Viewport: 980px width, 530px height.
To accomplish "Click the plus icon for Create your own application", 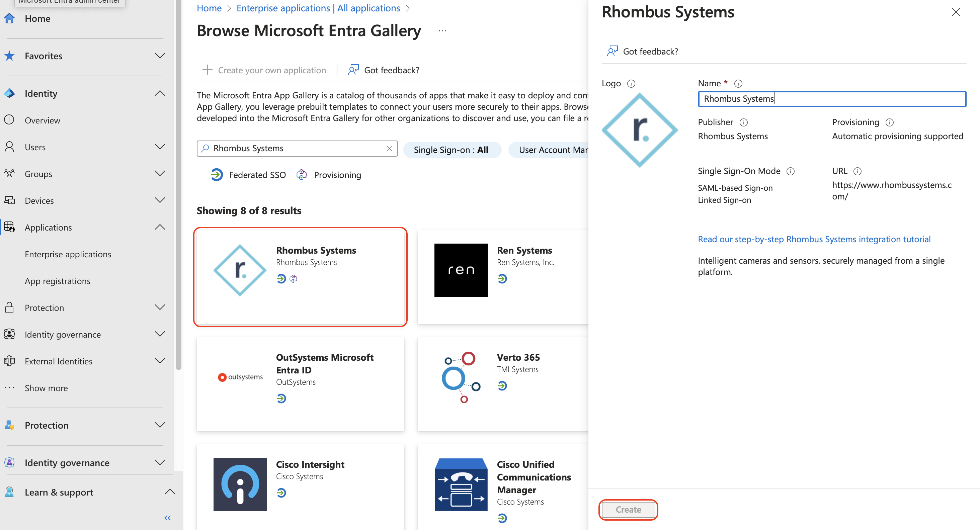I will (207, 70).
